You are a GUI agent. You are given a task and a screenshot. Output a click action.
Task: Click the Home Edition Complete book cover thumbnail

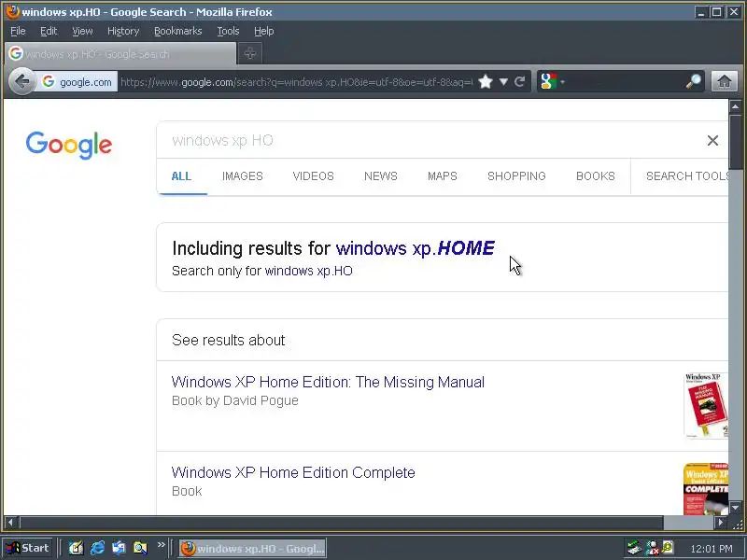(706, 488)
